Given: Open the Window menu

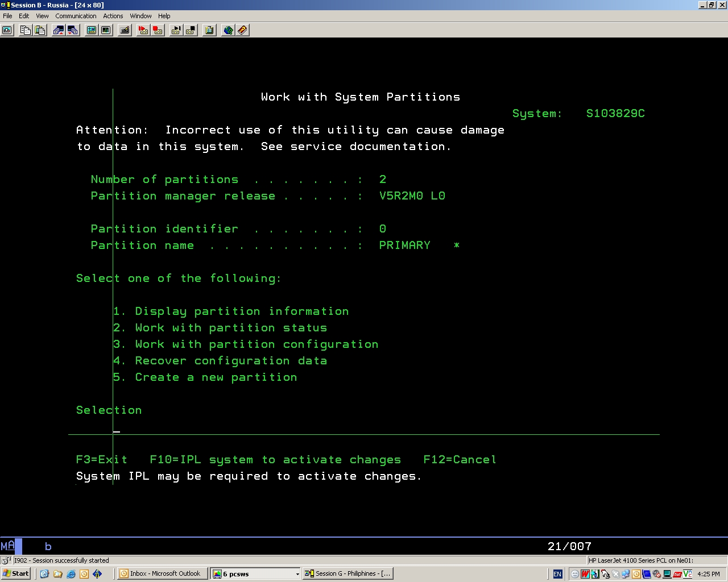Looking at the screenshot, I should tap(140, 16).
